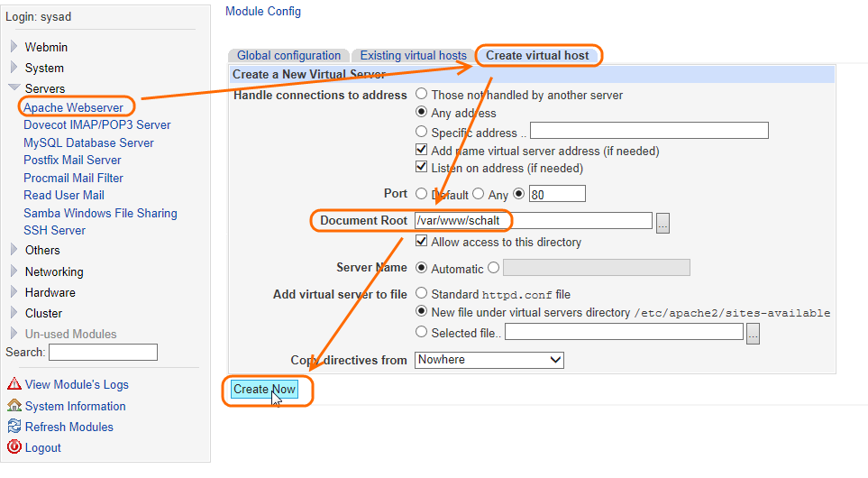Expand the Webmin category
Image resolution: width=868 pixels, height=478 pixels.
click(x=14, y=47)
